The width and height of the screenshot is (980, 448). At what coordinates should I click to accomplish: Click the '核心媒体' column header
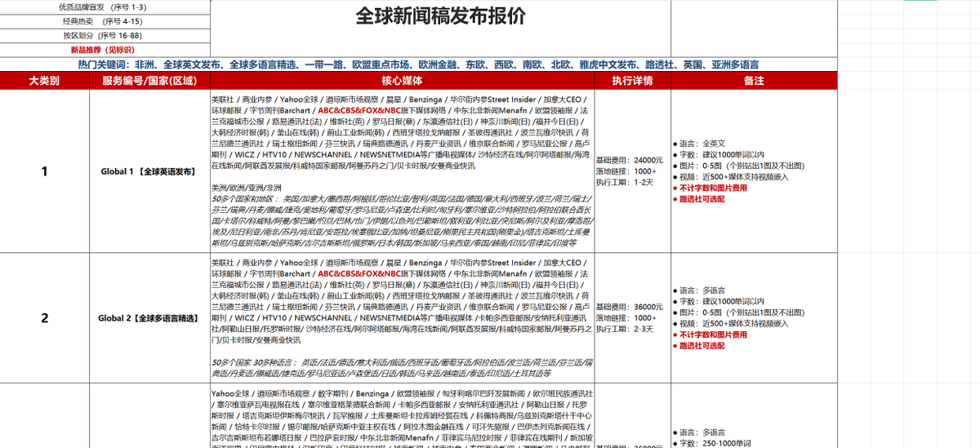pos(402,81)
